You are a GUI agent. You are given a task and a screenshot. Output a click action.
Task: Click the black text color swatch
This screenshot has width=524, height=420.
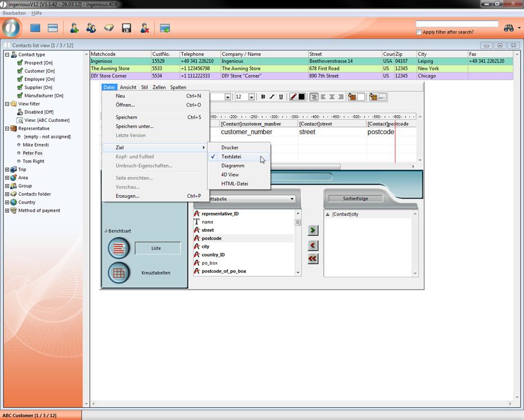[x=302, y=97]
